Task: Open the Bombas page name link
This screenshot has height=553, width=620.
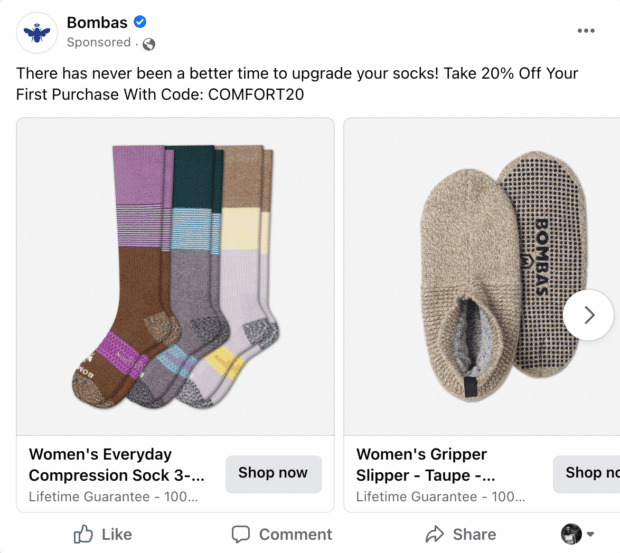Action: pyautogui.click(x=98, y=22)
